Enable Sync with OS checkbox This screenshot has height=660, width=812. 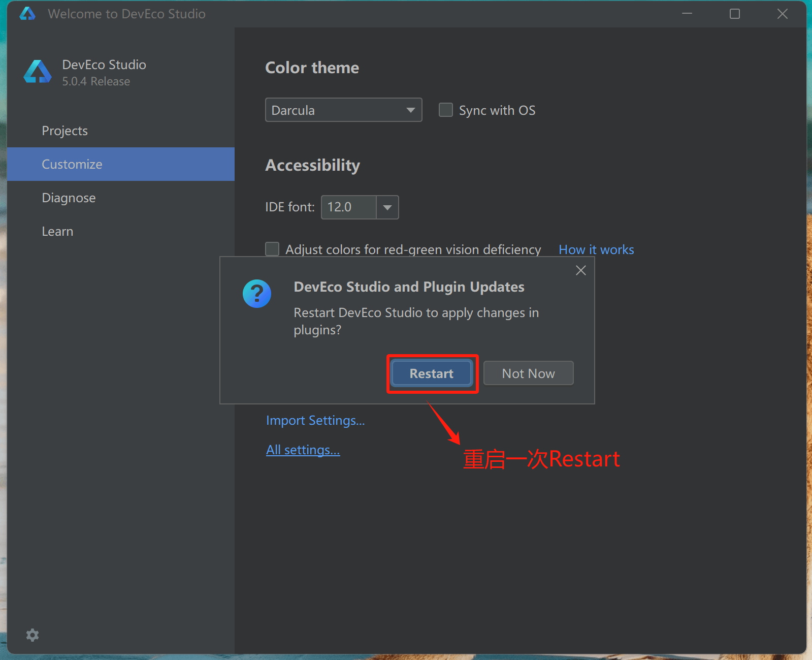point(446,110)
